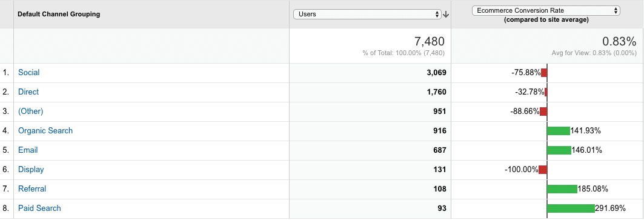Screen dimensions: 644x220
Task: Click the green Email 146.01% bar
Action: click(559, 150)
